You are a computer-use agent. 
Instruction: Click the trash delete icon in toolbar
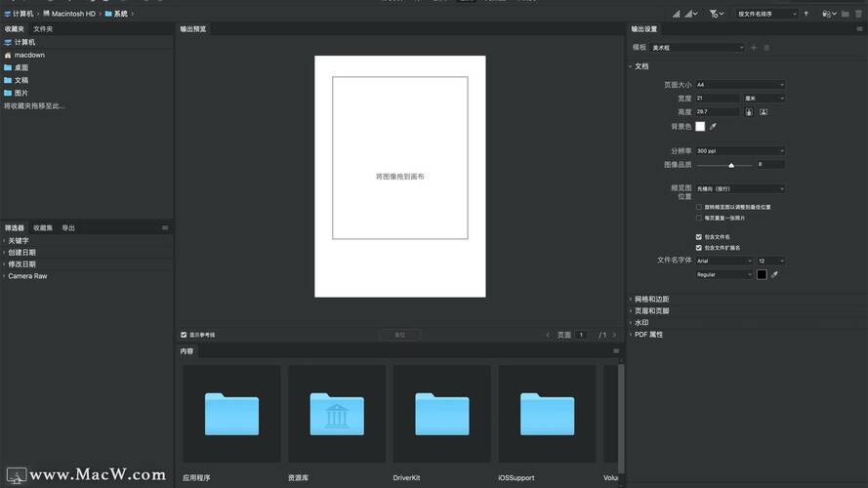(858, 14)
